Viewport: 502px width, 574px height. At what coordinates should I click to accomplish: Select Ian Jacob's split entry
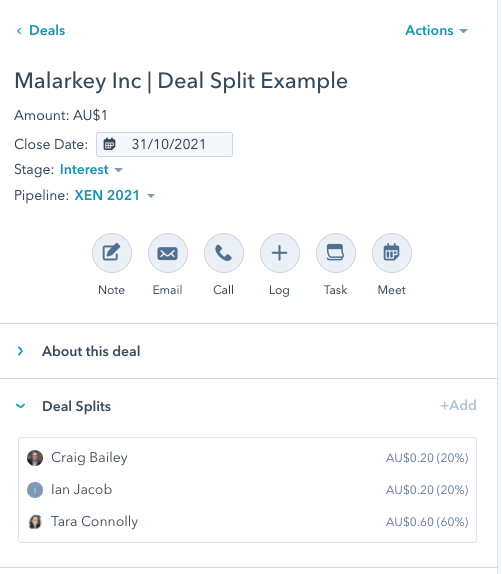coord(248,490)
